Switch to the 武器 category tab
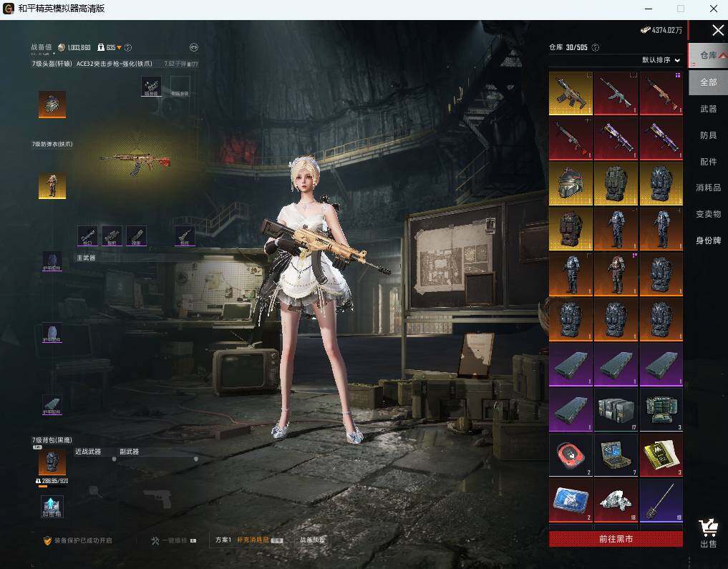Viewport: 728px width, 569px height. point(708,109)
